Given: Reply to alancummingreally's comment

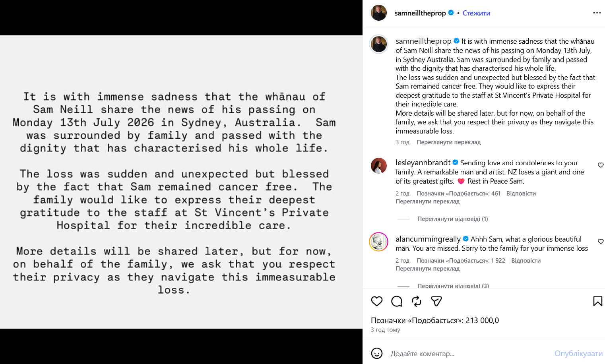Looking at the screenshot, I should coord(526,261).
